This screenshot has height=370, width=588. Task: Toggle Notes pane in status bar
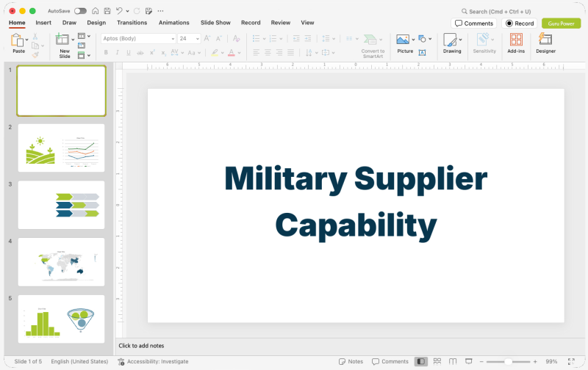(x=351, y=361)
